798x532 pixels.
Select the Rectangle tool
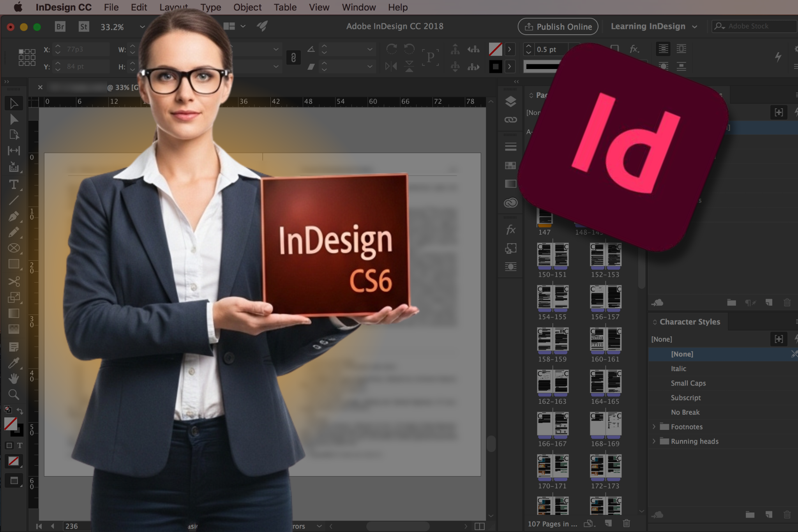click(x=14, y=264)
